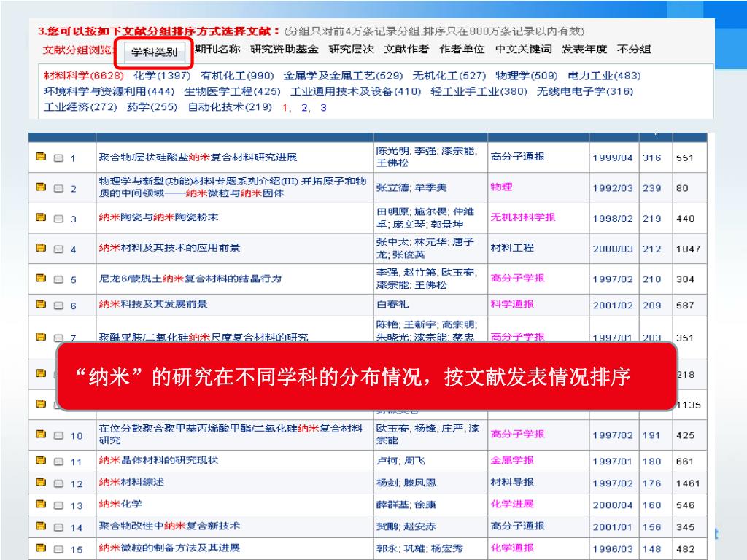Open journal link 无机材料学报
Screen dimensions: 747x560
pos(523,217)
